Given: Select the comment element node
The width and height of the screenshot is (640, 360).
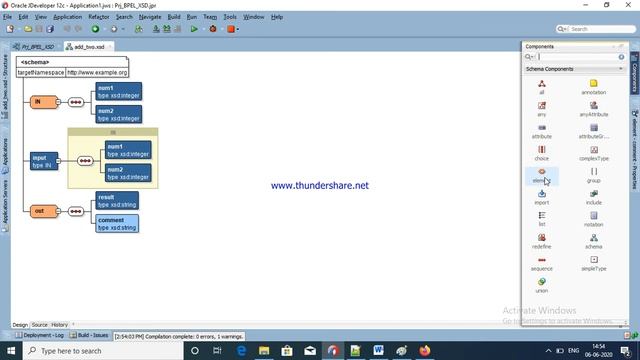Looking at the screenshot, I should click(x=117, y=224).
